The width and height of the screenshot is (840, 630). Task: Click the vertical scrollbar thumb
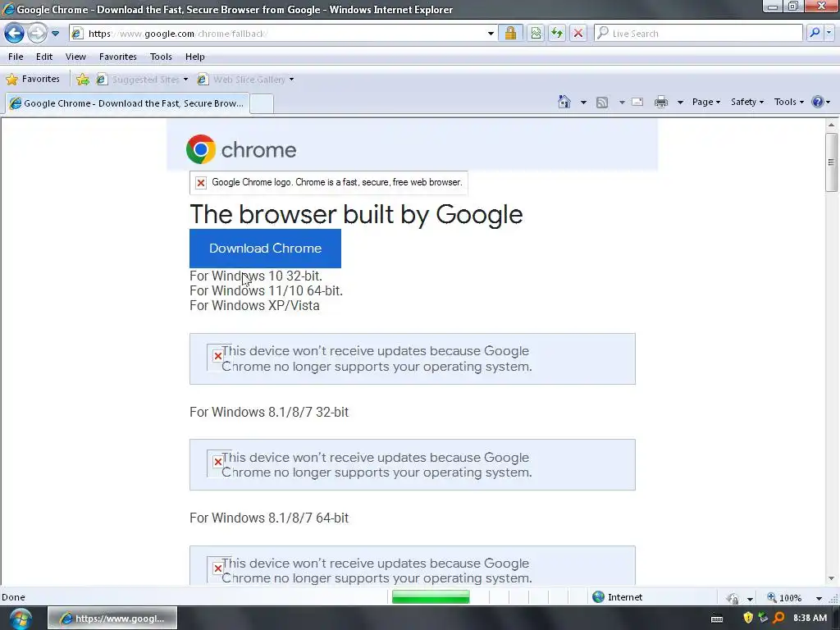point(831,162)
